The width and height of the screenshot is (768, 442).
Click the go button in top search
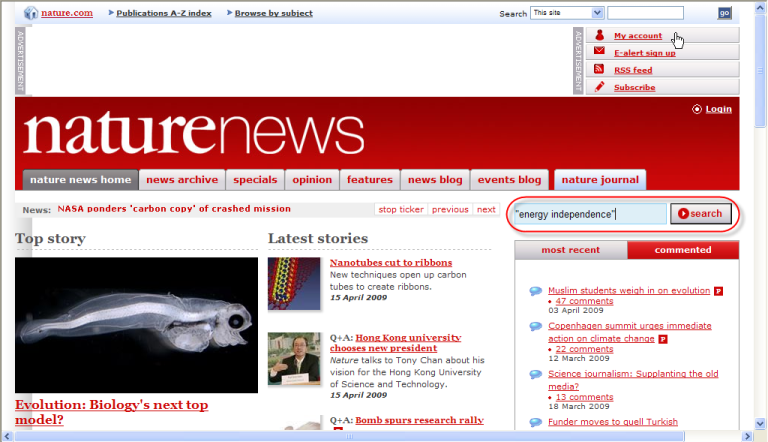724,13
